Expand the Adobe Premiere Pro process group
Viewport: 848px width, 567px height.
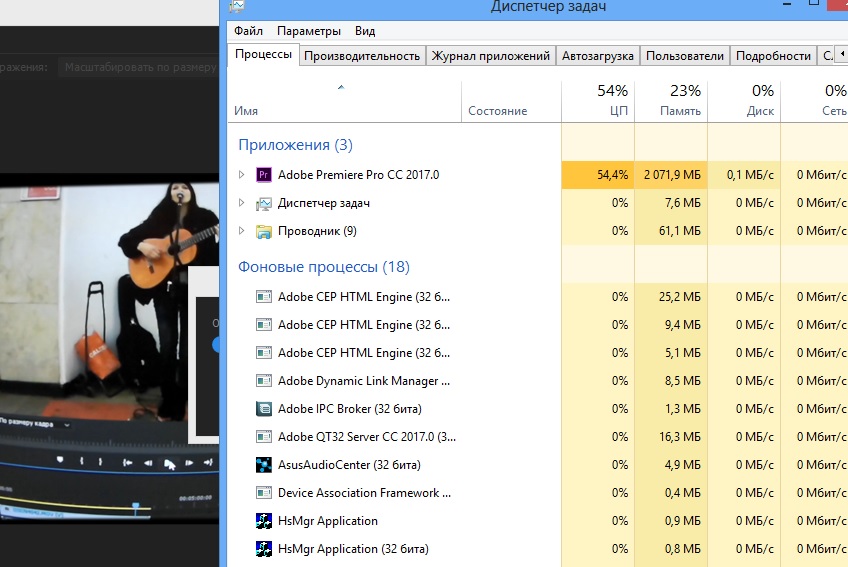coord(241,175)
